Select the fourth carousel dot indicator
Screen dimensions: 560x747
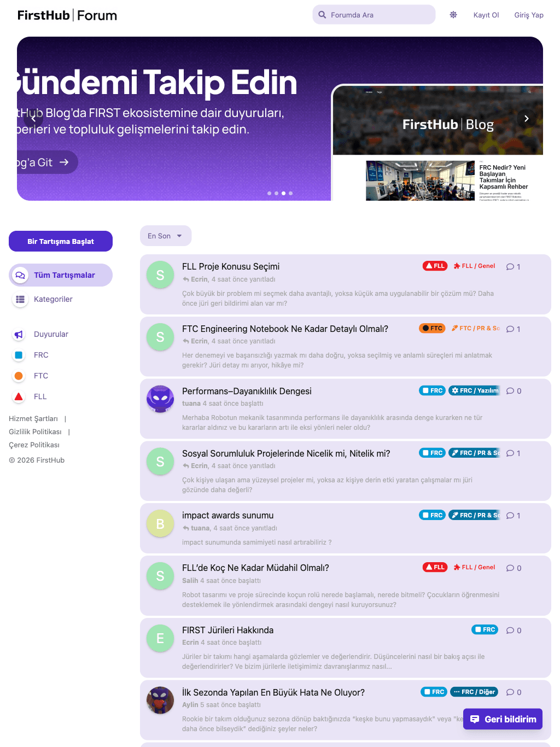[290, 193]
